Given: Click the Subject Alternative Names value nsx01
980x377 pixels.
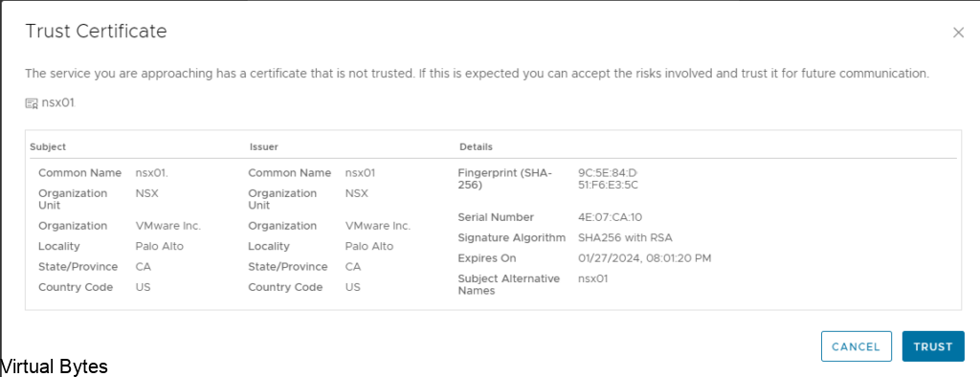Looking at the screenshot, I should [x=593, y=278].
